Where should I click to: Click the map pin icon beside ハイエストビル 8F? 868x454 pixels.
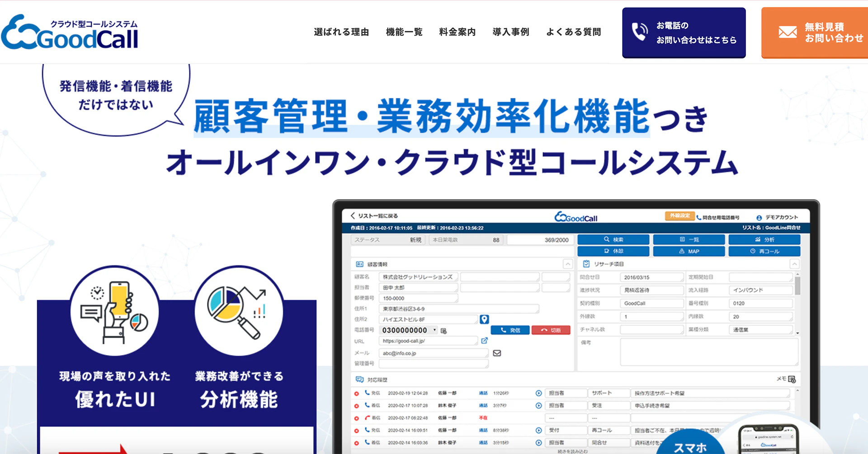click(484, 319)
